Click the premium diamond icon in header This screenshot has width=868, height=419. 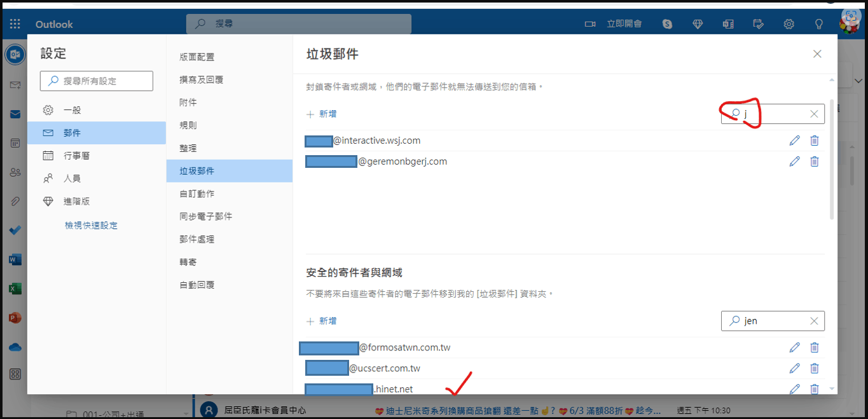click(698, 24)
